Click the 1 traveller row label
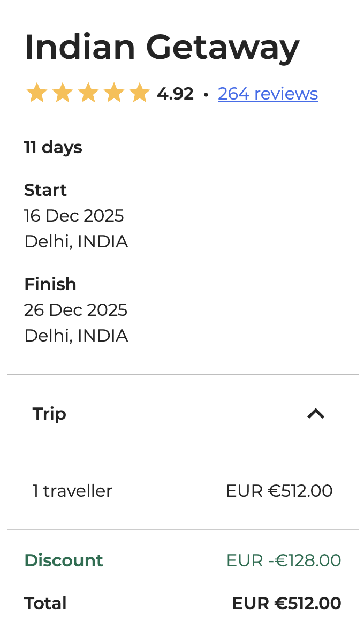This screenshot has width=364, height=637. [x=72, y=491]
